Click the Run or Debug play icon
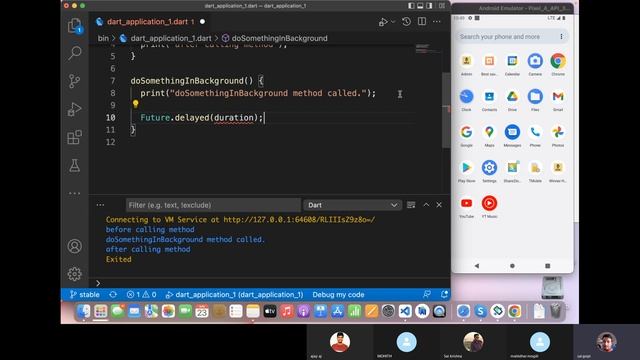The image size is (640, 360). tap(383, 22)
